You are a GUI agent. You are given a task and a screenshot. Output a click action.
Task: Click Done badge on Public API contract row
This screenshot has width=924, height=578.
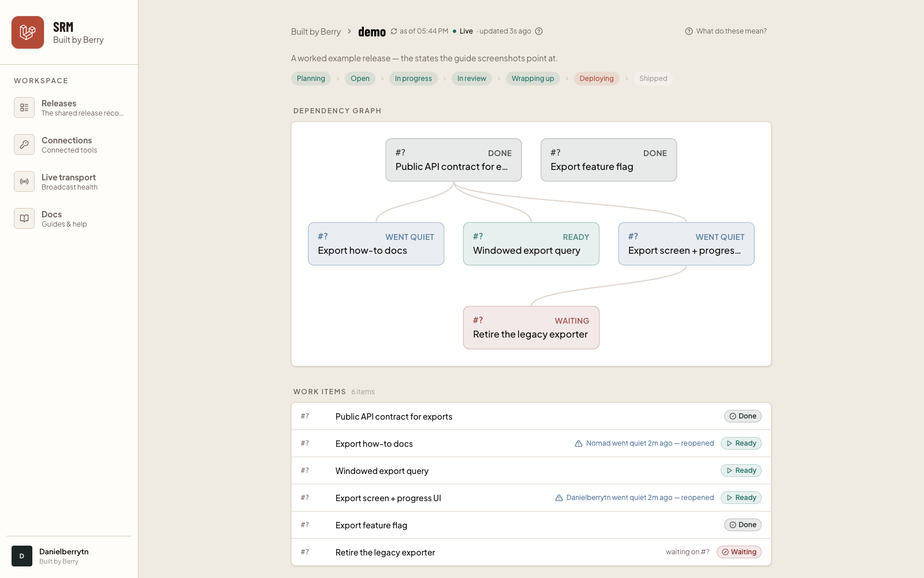[743, 416]
